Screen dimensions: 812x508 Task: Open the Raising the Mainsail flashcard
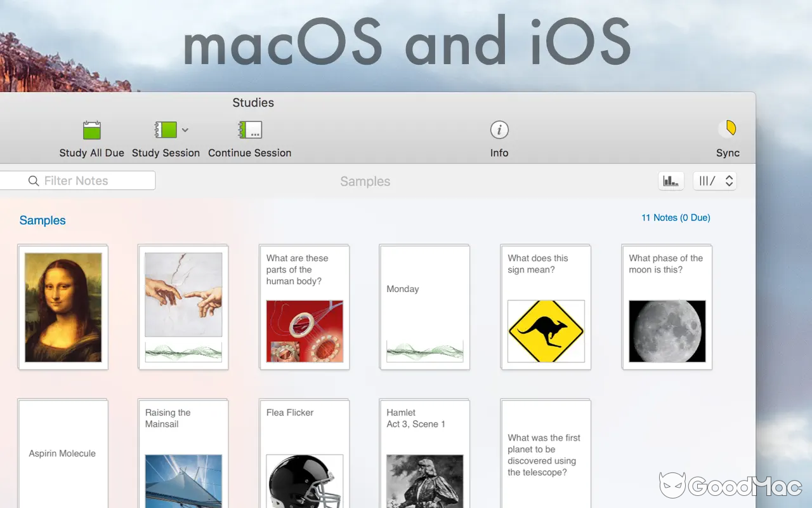(x=183, y=453)
